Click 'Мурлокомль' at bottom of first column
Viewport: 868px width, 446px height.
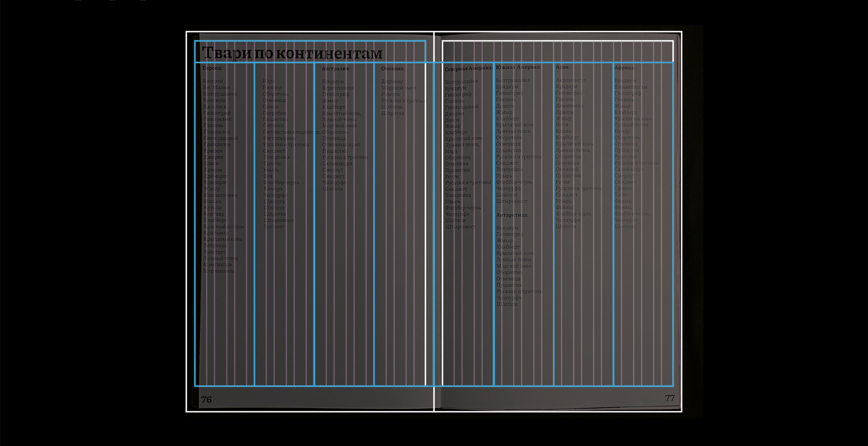click(x=219, y=271)
